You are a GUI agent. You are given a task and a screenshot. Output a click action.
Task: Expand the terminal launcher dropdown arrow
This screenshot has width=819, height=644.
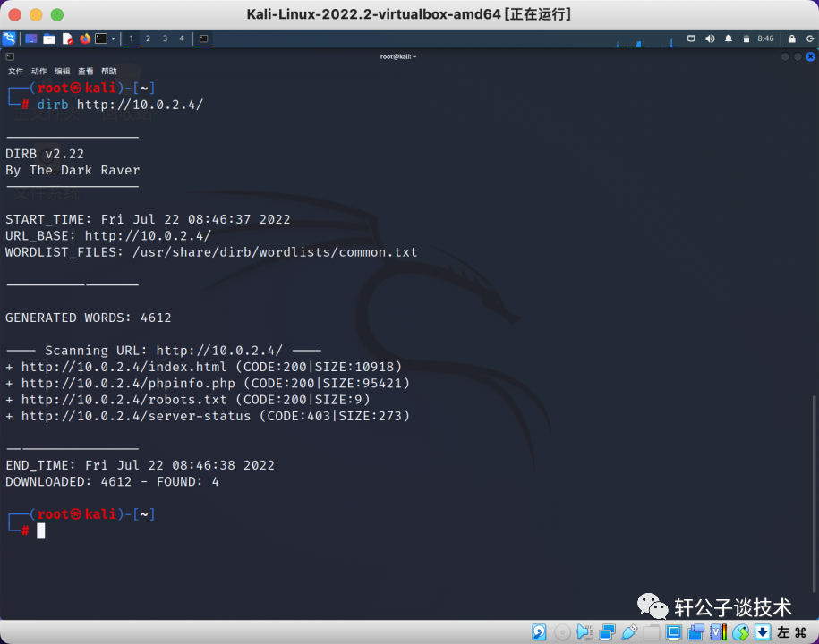pos(114,38)
